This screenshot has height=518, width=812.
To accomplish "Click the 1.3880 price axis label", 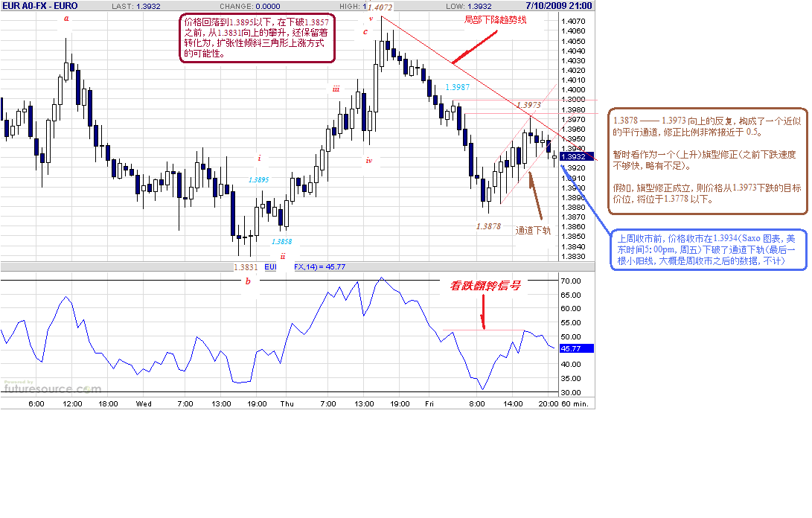I will [x=573, y=207].
